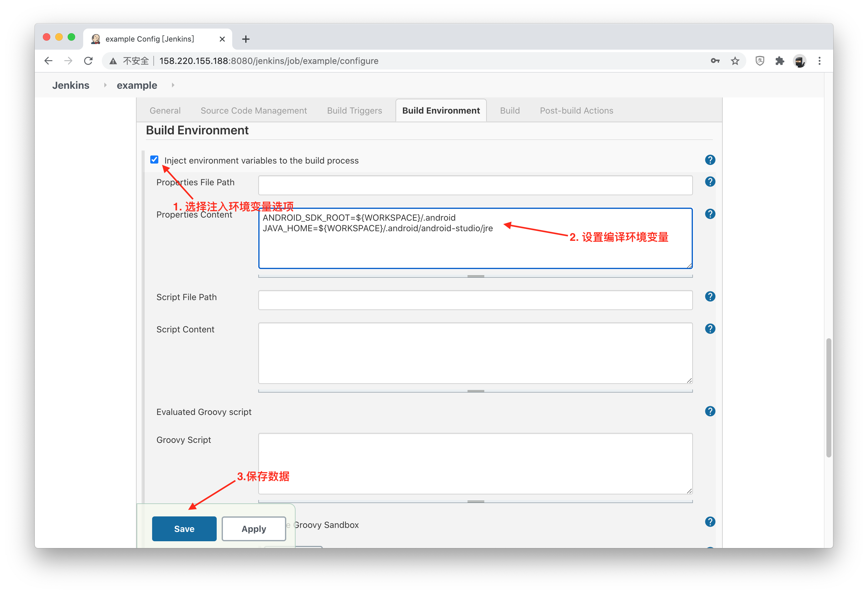Click the page vertical scrollbar thumb

click(828, 398)
